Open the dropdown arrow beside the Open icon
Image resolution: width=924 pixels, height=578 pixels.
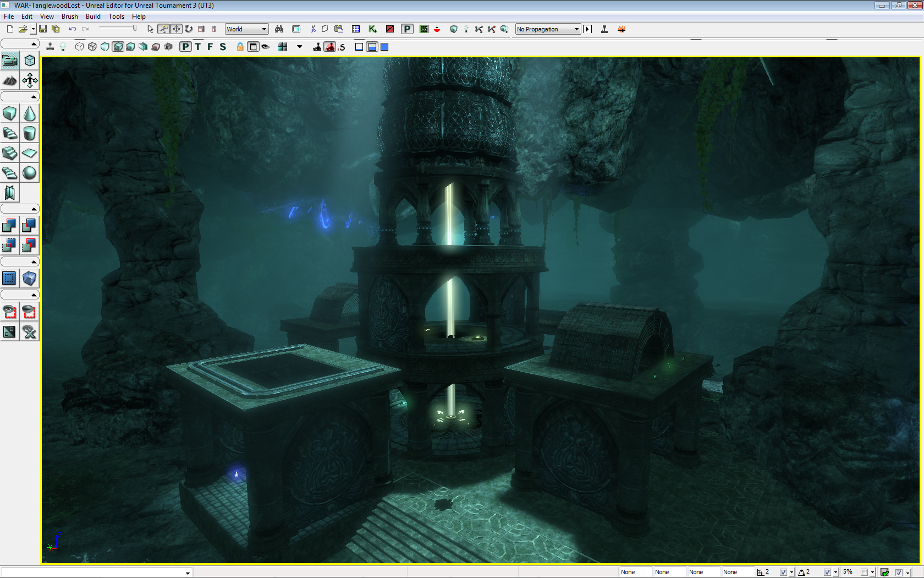pos(33,29)
